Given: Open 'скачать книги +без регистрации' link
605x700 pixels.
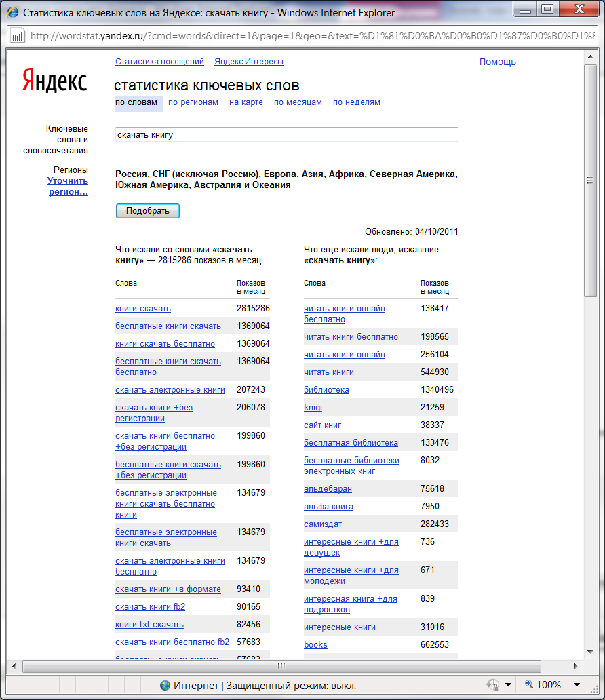Looking at the screenshot, I should (154, 413).
